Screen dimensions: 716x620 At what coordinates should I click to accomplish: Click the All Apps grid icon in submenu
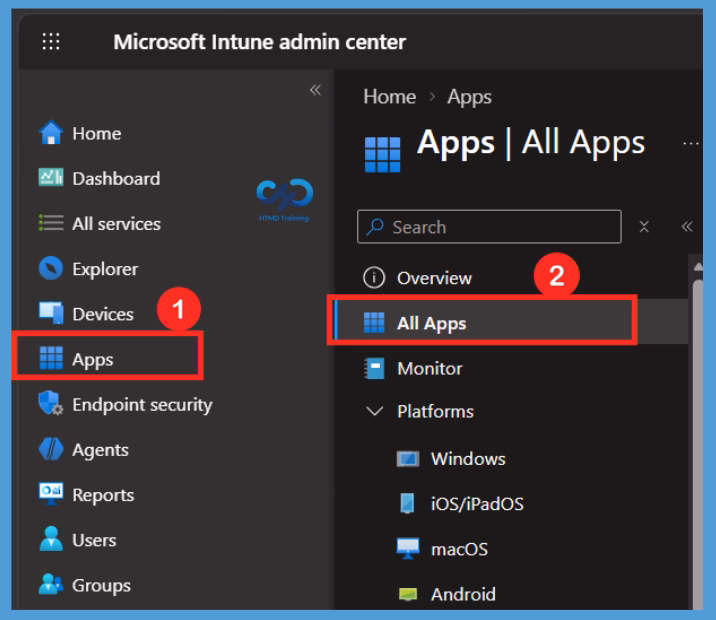374,323
